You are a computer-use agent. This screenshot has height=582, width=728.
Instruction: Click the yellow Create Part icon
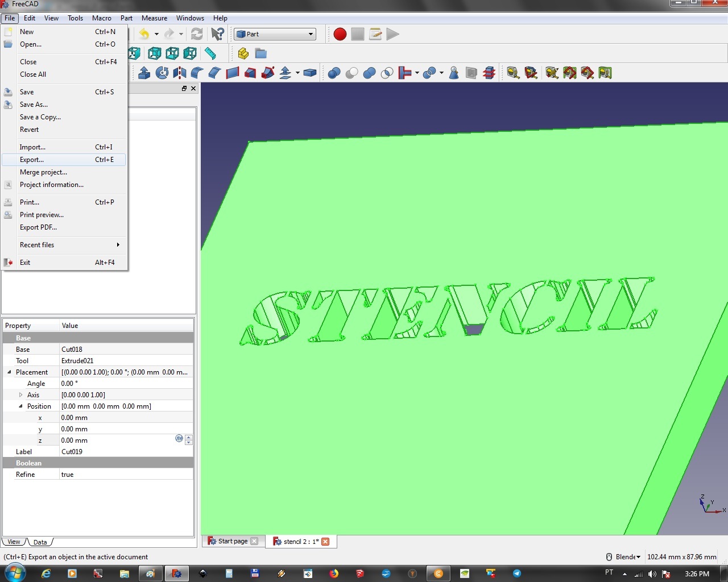[243, 53]
